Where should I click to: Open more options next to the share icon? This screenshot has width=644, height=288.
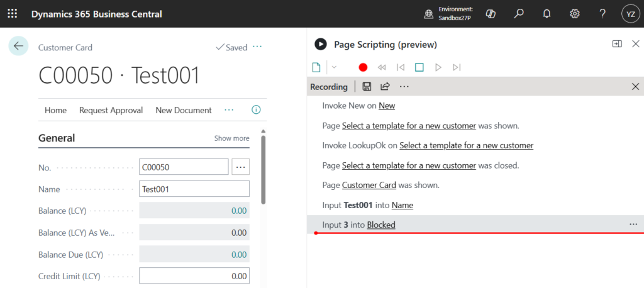[404, 87]
